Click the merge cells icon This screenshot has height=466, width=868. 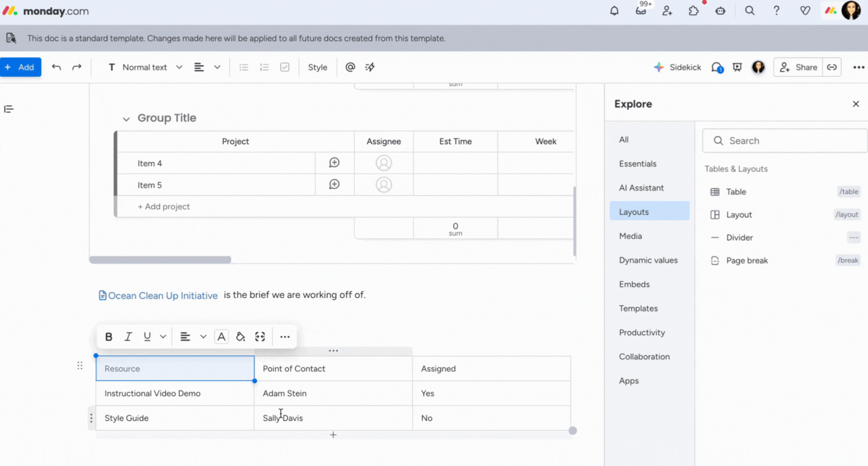pos(260,337)
